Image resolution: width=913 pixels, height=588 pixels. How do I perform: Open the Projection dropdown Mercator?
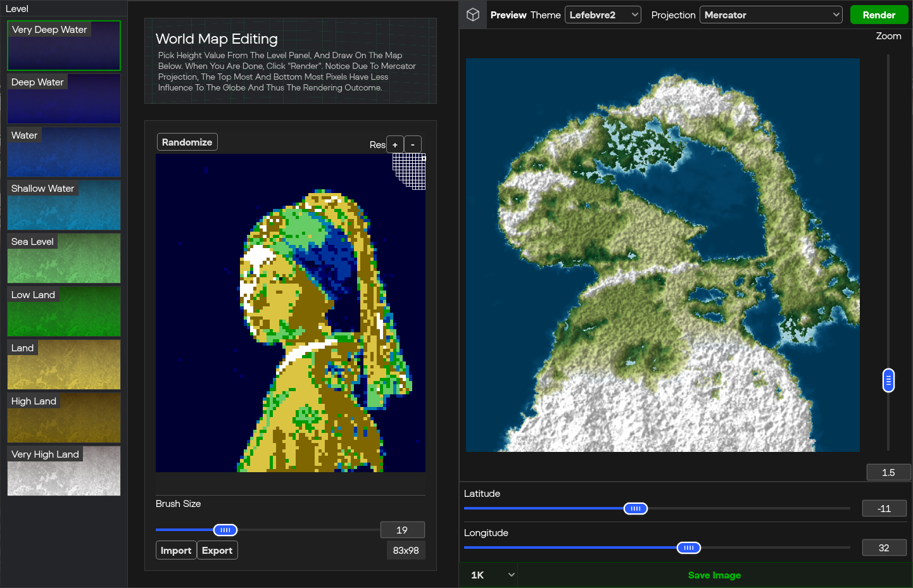pos(771,15)
